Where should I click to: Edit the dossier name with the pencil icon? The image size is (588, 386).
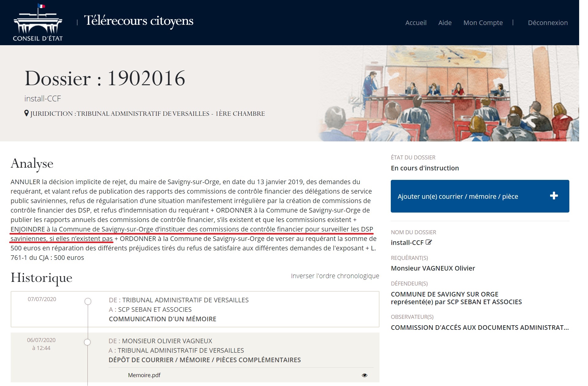(429, 242)
